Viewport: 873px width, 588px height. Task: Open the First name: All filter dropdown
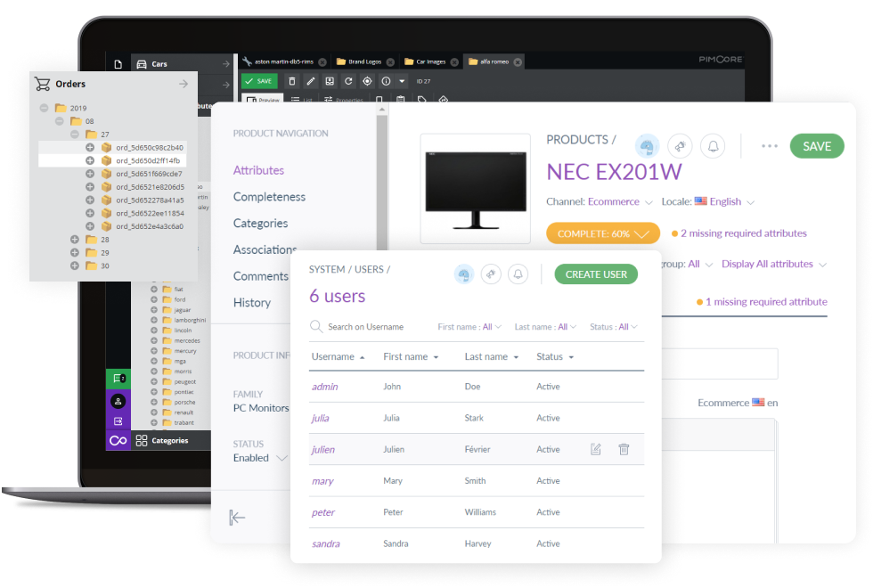(469, 327)
